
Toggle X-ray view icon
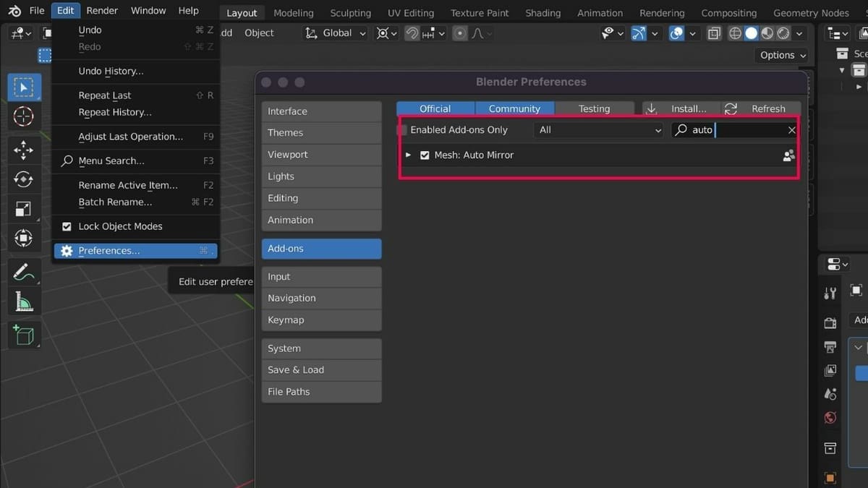click(x=714, y=33)
